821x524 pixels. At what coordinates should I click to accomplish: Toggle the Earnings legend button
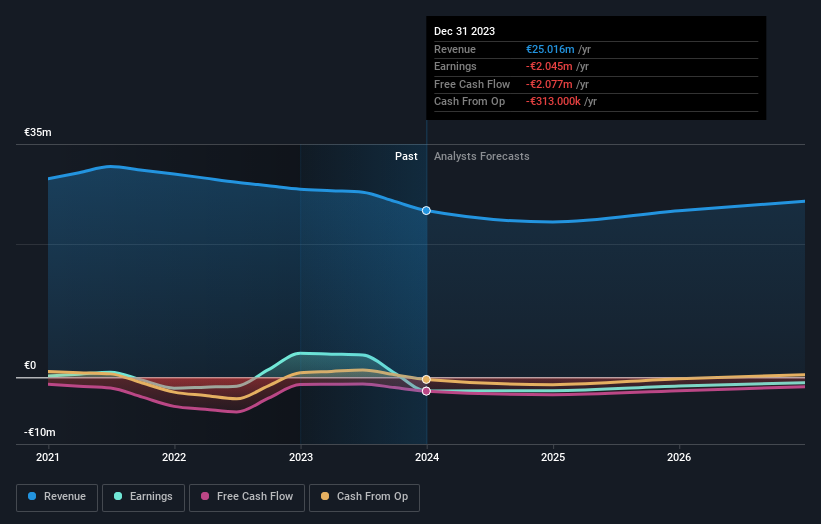143,497
